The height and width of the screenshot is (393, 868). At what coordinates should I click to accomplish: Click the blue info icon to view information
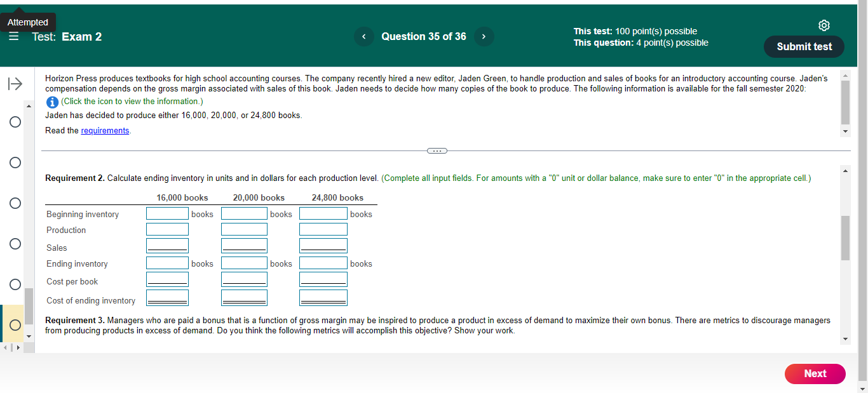52,102
